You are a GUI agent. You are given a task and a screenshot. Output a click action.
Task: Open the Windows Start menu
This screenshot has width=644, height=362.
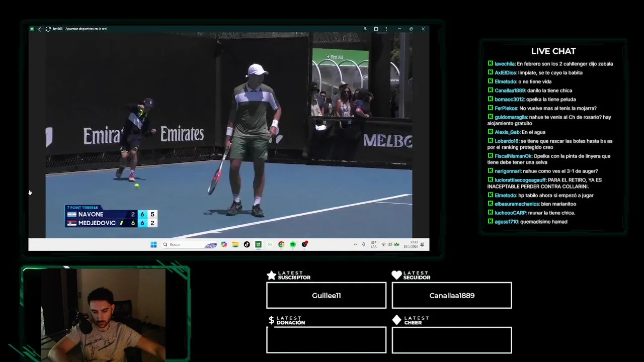[x=153, y=244]
